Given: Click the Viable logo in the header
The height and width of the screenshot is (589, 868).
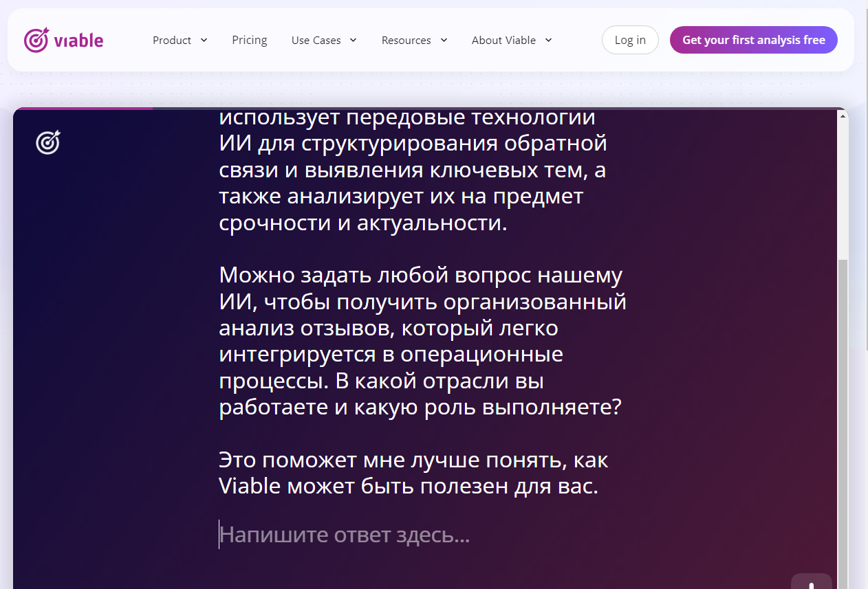Looking at the screenshot, I should (63, 40).
